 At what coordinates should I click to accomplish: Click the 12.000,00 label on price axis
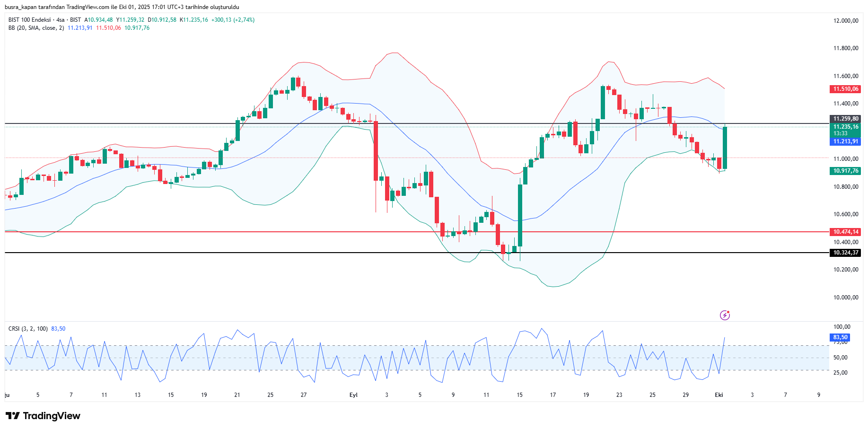(x=845, y=21)
